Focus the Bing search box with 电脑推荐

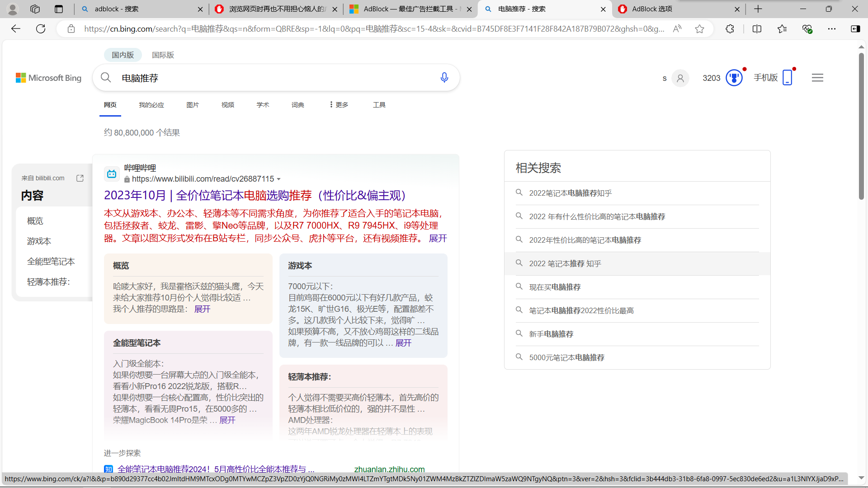276,78
